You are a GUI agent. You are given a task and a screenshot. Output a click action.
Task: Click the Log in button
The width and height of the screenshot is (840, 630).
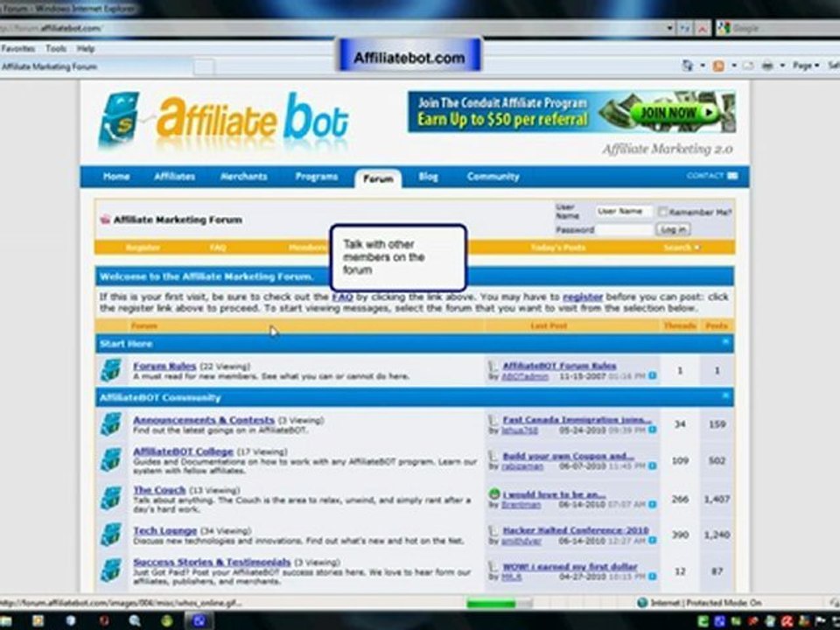[674, 229]
